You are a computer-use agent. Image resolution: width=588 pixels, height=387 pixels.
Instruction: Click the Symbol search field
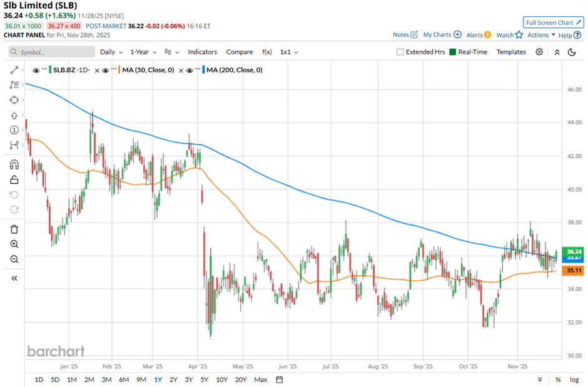point(52,52)
